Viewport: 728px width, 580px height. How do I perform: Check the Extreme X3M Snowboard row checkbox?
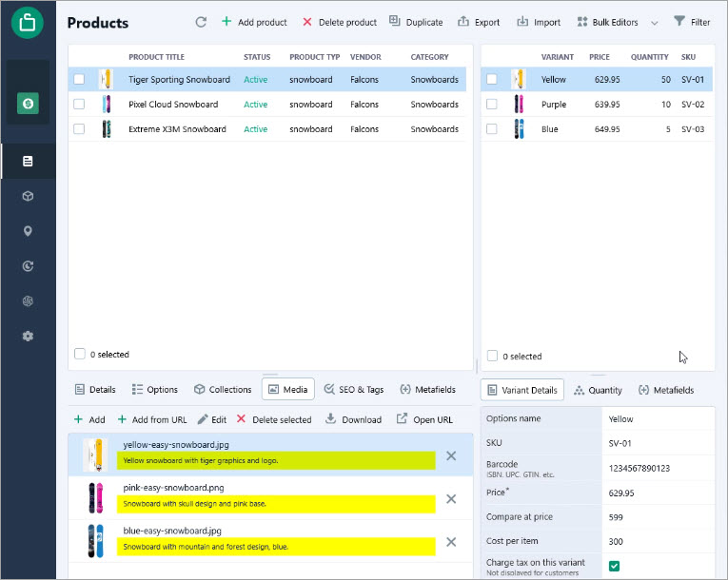(x=79, y=128)
